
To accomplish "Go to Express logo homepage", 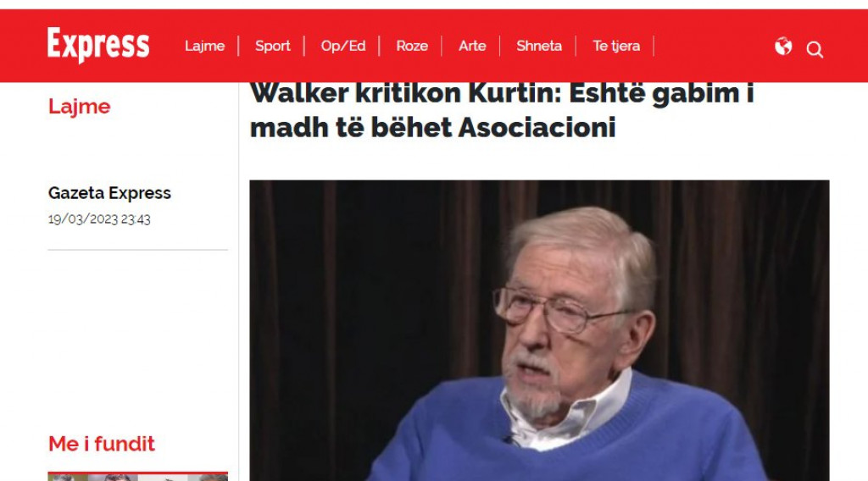I will (98, 45).
